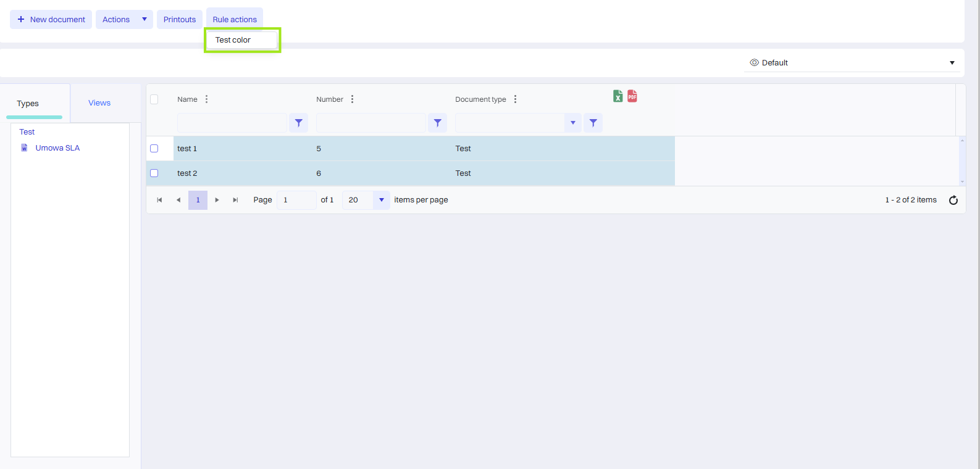This screenshot has height=469, width=980.
Task: Go to the last page
Action: click(x=235, y=200)
